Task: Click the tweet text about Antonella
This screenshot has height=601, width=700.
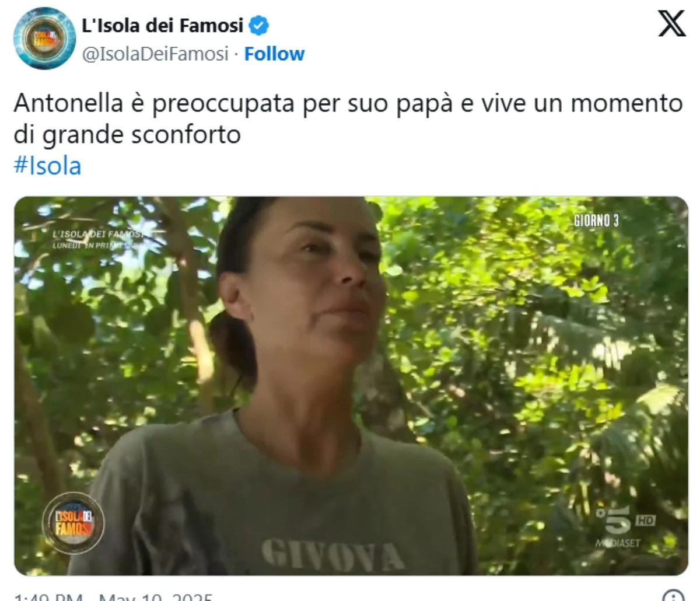Action: click(x=348, y=119)
